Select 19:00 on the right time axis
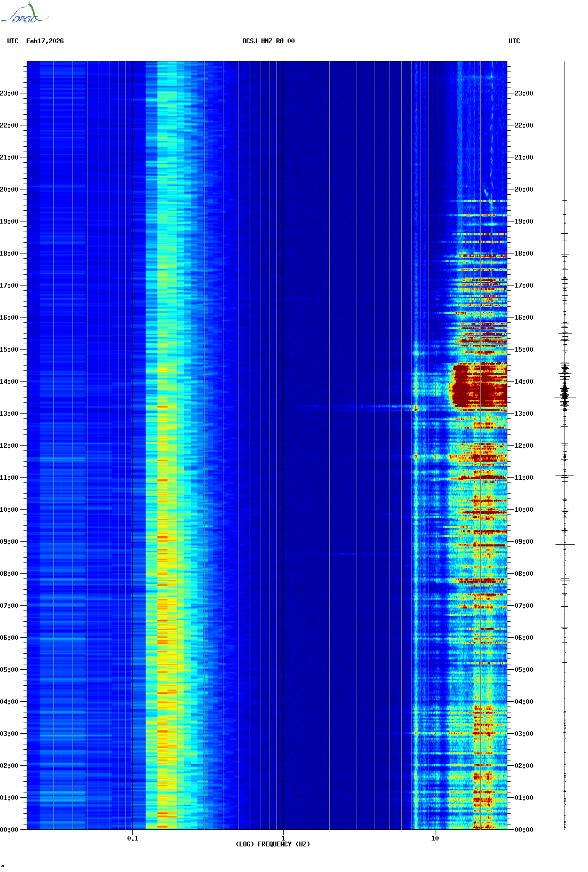Image resolution: width=588 pixels, height=872 pixels. pos(524,221)
